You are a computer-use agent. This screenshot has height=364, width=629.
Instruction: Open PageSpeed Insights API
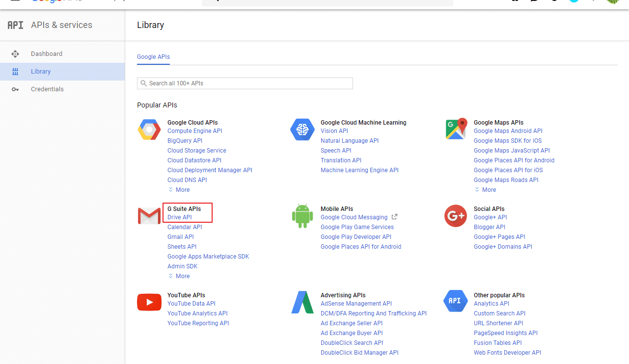506,333
